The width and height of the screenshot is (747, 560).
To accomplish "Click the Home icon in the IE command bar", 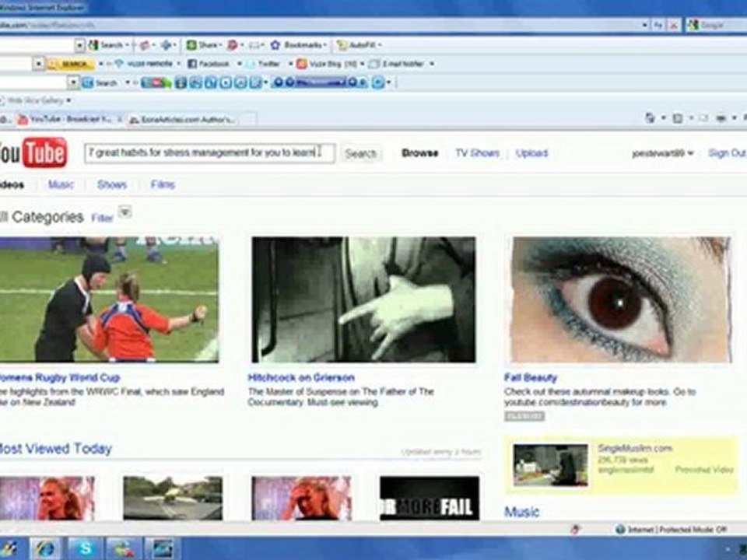I will (x=649, y=117).
